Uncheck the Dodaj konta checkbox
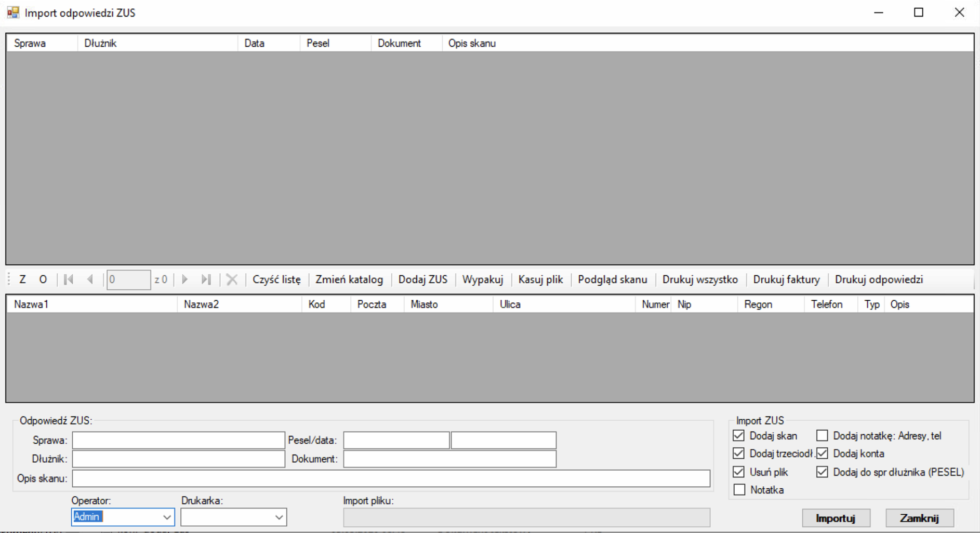The width and height of the screenshot is (980, 533). point(822,454)
